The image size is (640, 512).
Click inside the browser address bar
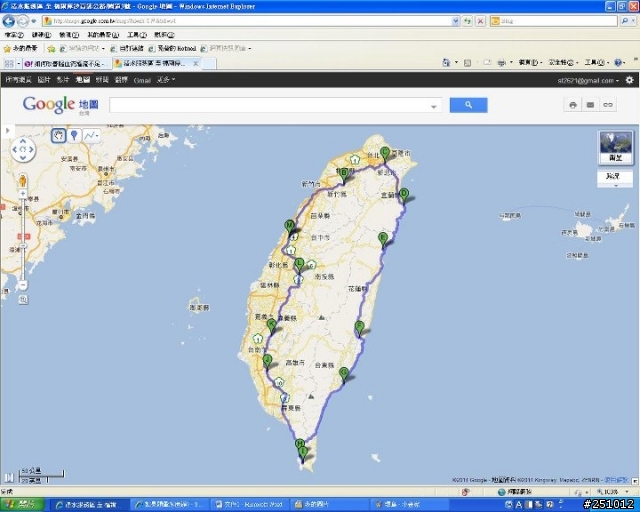pos(248,21)
